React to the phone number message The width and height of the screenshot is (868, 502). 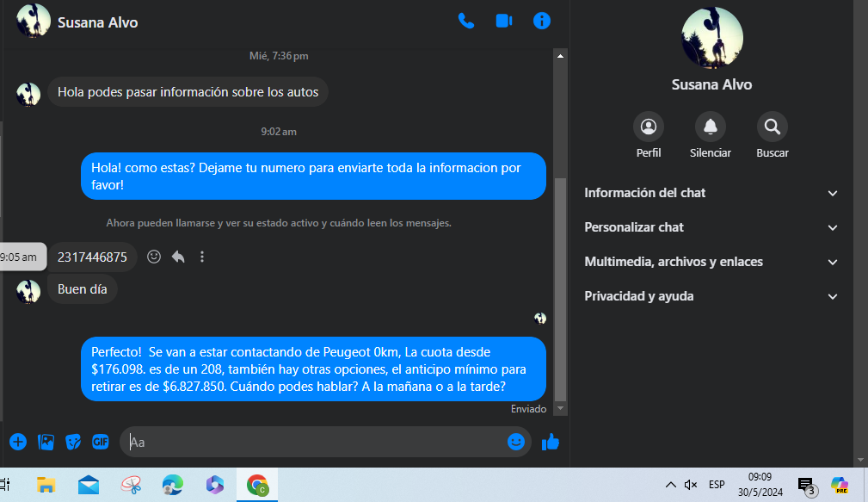click(154, 257)
